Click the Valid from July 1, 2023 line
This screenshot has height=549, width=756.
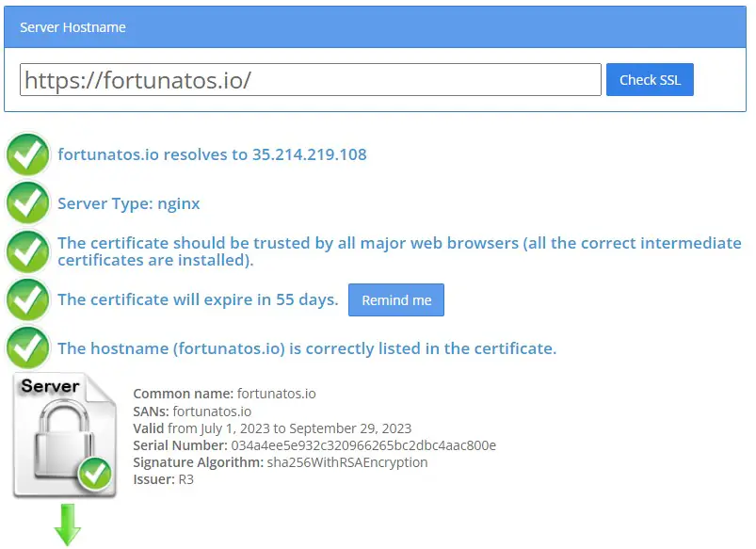pyautogui.click(x=272, y=428)
